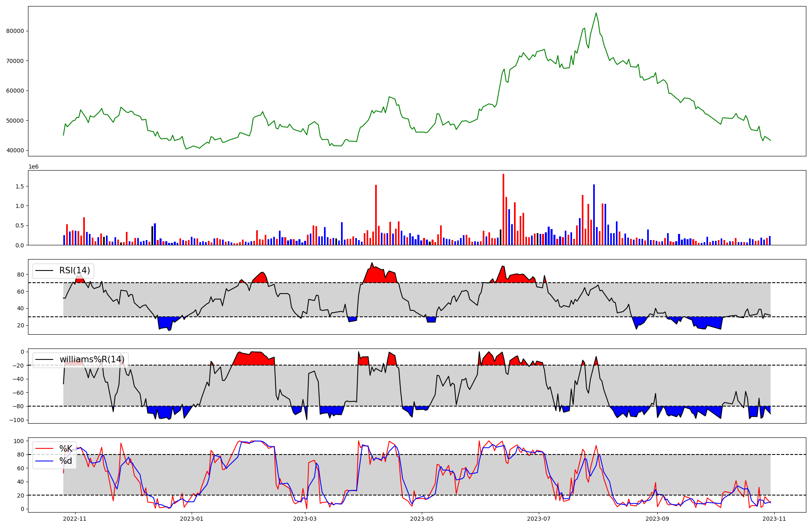Click the 2023-11 x-axis date label
Screen dimensions: 812x528
coord(774,519)
